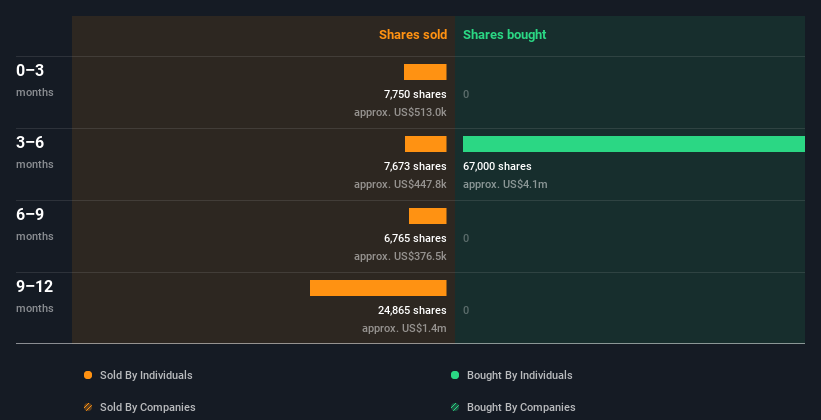Click the striped Bought By Companies legend icon
Viewport: 821px width, 420px height.
pyautogui.click(x=455, y=407)
